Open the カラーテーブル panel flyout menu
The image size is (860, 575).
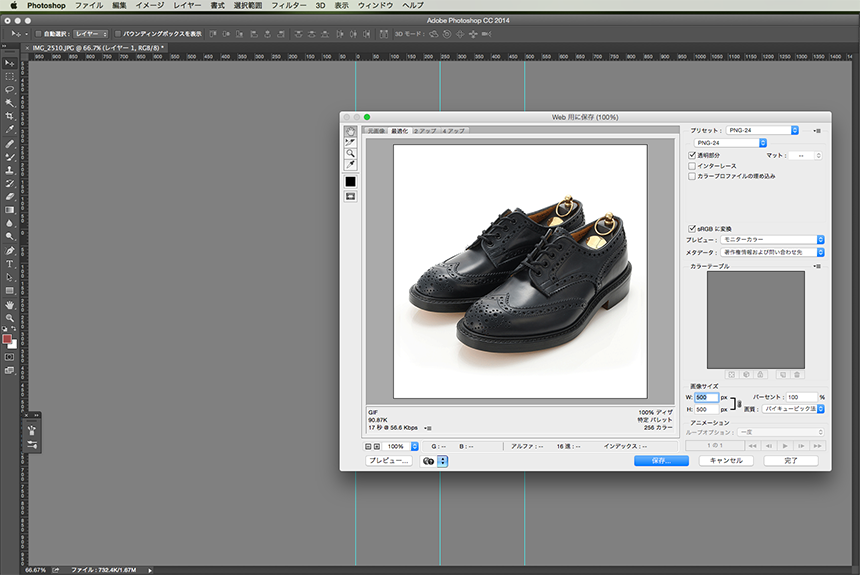[x=817, y=266]
